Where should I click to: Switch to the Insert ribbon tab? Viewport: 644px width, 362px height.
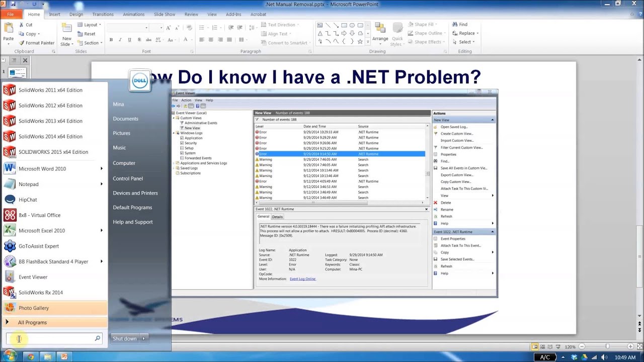click(x=54, y=15)
